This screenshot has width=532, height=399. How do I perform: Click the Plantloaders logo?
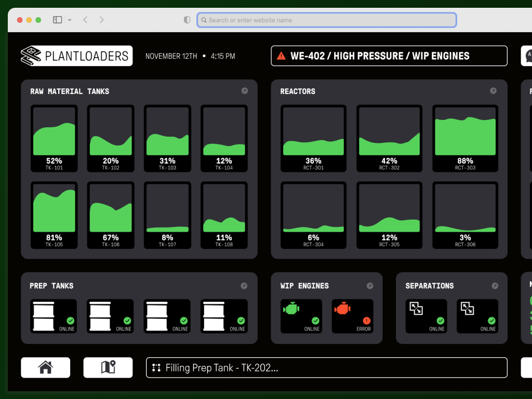coord(76,56)
